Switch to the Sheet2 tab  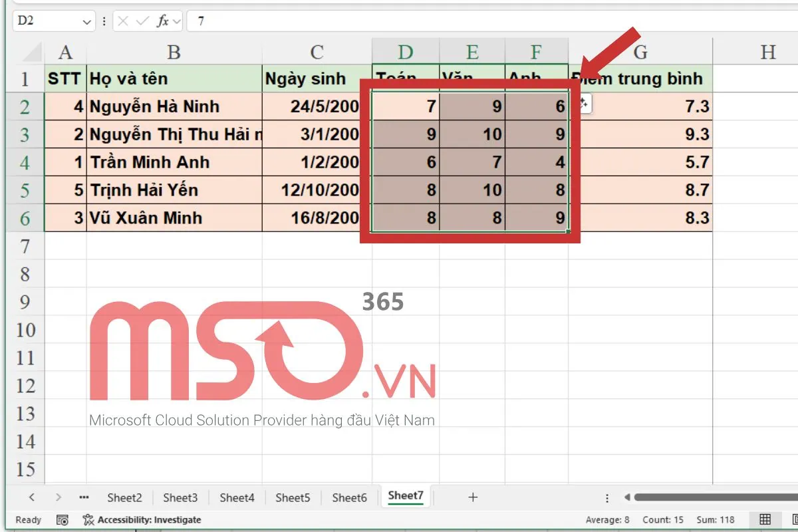pyautogui.click(x=124, y=497)
